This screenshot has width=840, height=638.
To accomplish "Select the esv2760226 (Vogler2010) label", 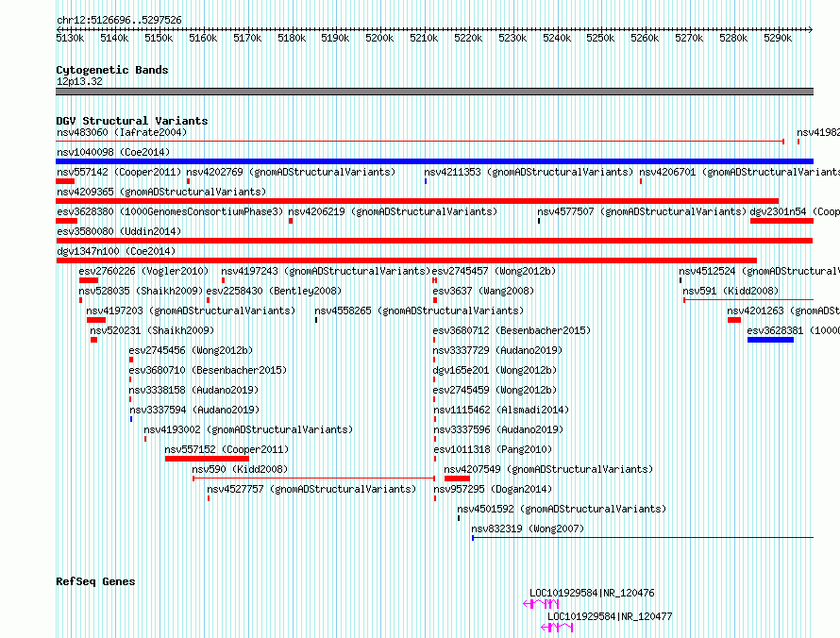I will click(x=143, y=271).
